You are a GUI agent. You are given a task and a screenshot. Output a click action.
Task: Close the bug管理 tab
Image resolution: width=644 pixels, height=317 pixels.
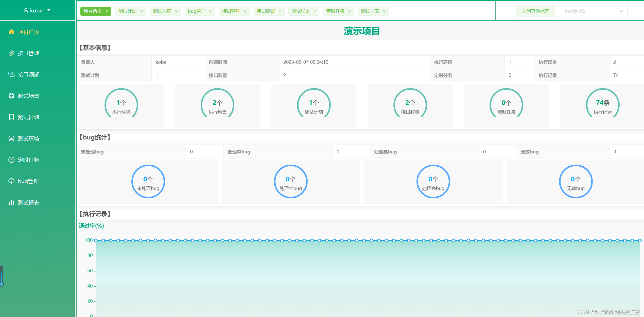[x=211, y=11]
